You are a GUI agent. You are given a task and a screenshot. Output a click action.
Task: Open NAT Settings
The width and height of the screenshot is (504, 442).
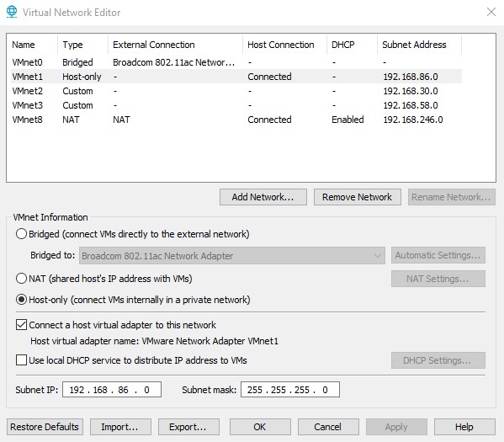click(x=438, y=279)
